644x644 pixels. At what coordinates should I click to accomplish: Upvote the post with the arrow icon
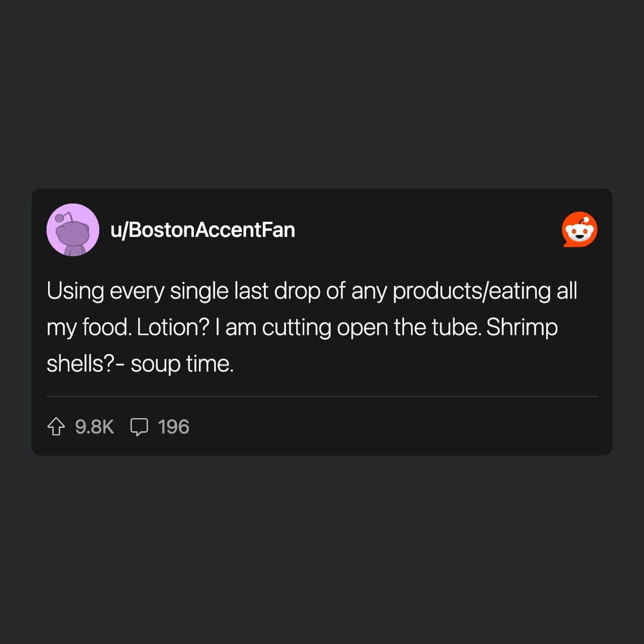[x=56, y=427]
